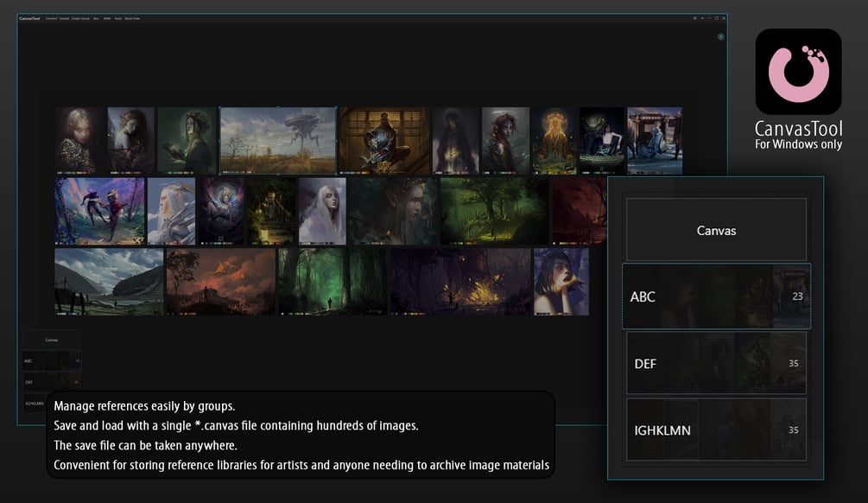Click the Canvas button in the window's bottom-left panel
This screenshot has height=503, width=868.
coord(52,340)
